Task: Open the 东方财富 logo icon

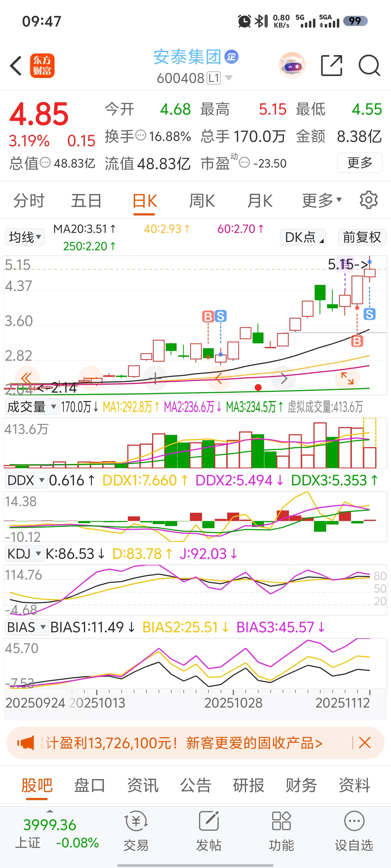Action: pos(42,66)
